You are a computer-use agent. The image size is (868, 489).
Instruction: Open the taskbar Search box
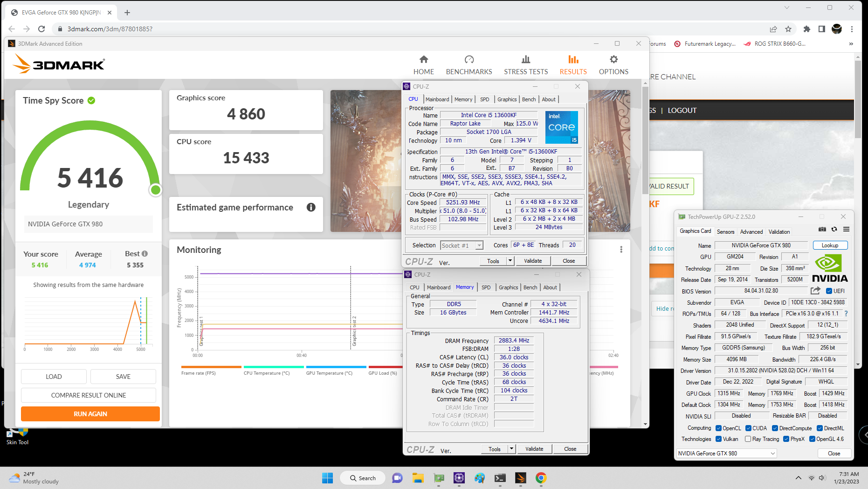point(362,478)
